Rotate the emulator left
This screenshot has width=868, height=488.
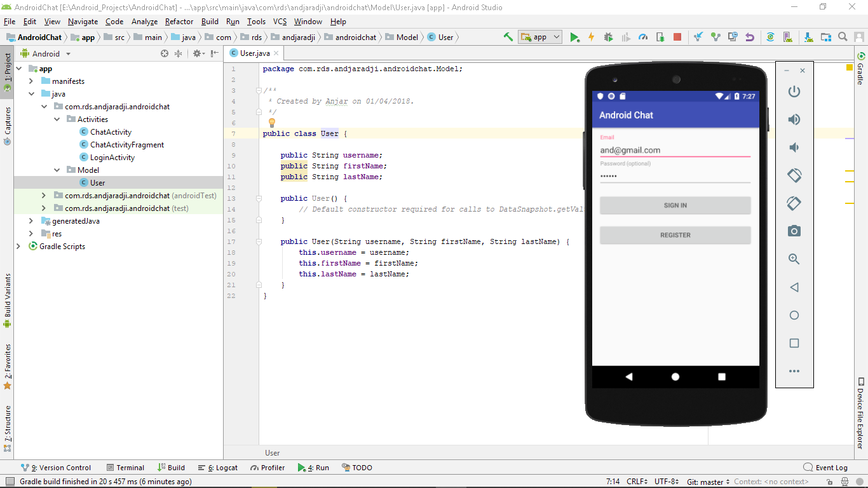pyautogui.click(x=794, y=175)
